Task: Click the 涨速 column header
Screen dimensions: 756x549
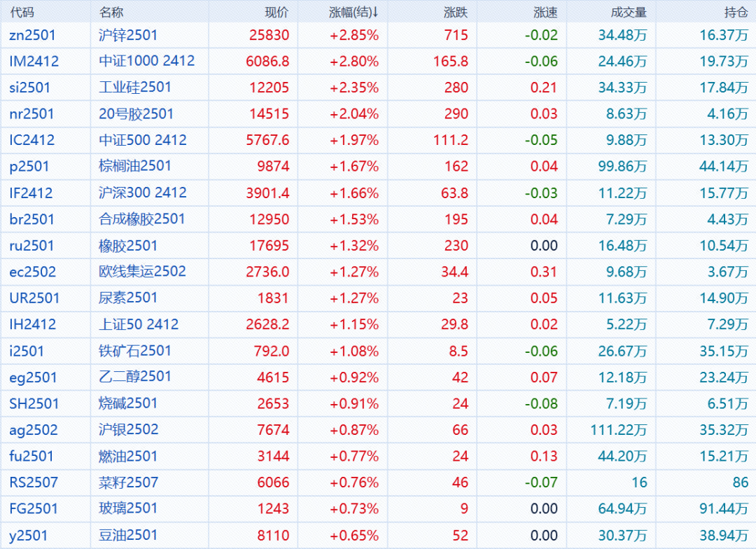Action: (x=545, y=12)
